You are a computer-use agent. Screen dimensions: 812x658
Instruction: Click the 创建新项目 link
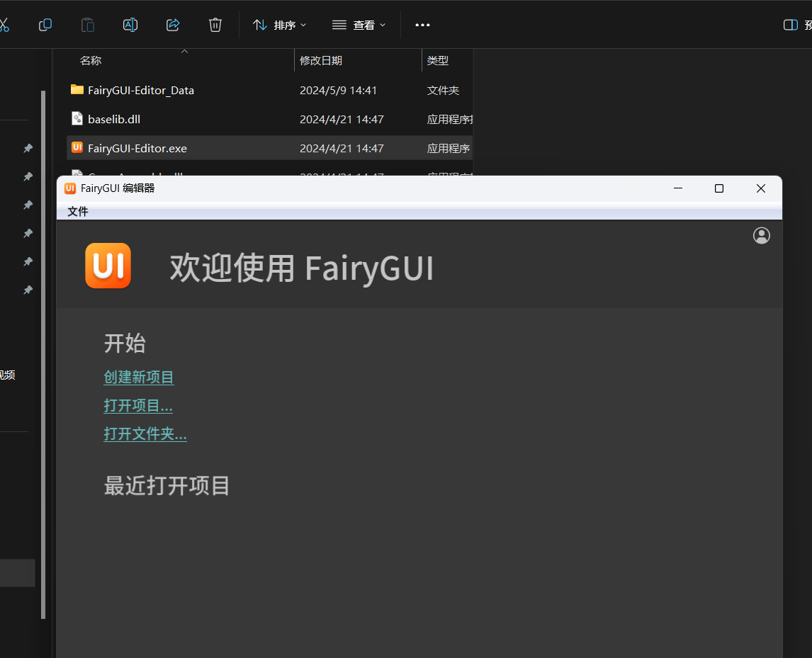(139, 377)
